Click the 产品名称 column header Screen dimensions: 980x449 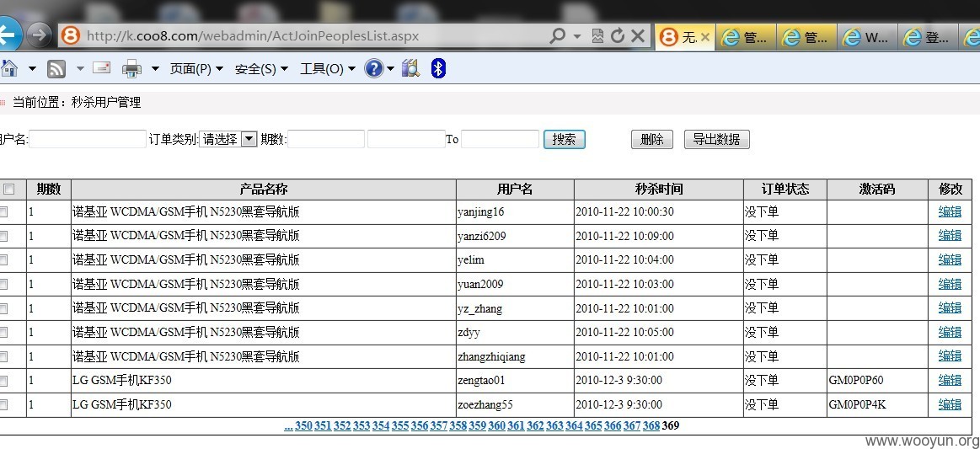(x=264, y=190)
